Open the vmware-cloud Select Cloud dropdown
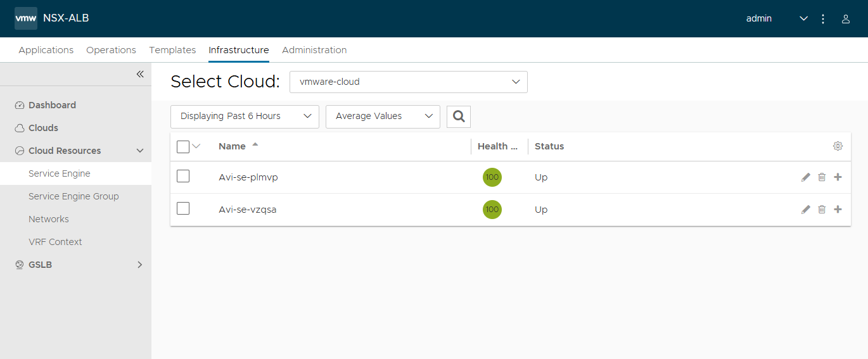The width and height of the screenshot is (868, 359). [x=409, y=82]
